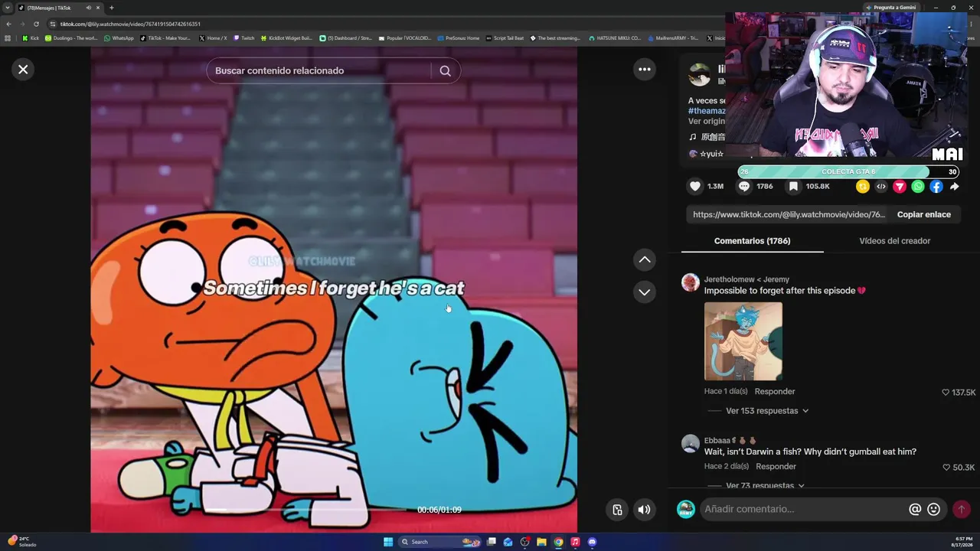Screen dimensions: 980x551
Task: Open Jeretholomew's profile avatar
Action: (691, 282)
